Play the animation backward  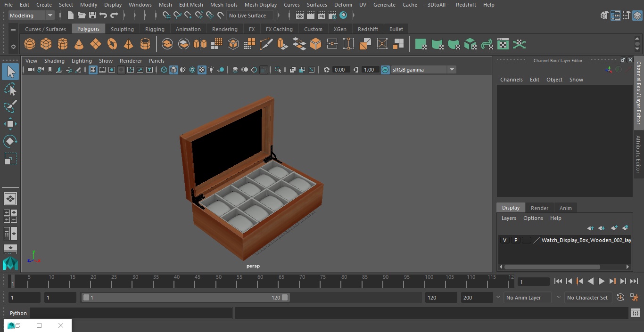590,281
